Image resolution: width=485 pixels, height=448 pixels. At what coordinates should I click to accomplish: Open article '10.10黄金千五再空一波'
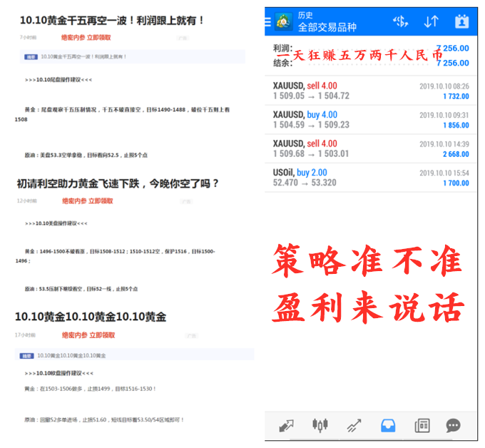(x=112, y=21)
